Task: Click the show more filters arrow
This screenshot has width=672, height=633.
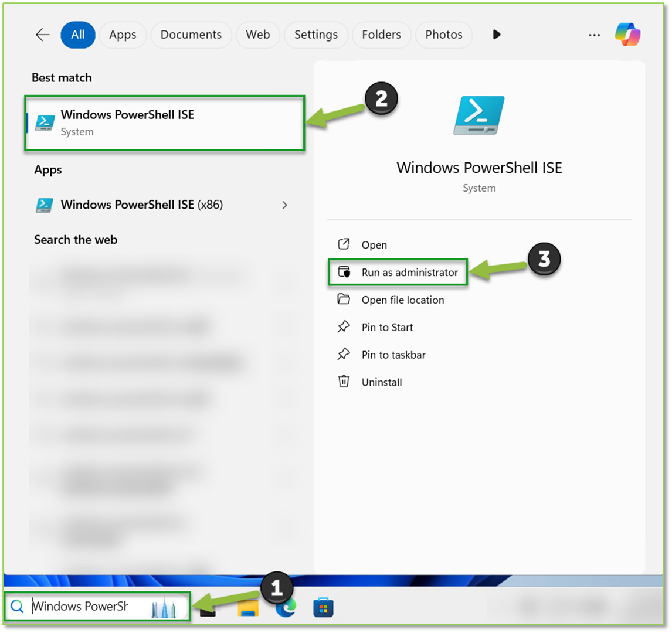Action: 496,35
